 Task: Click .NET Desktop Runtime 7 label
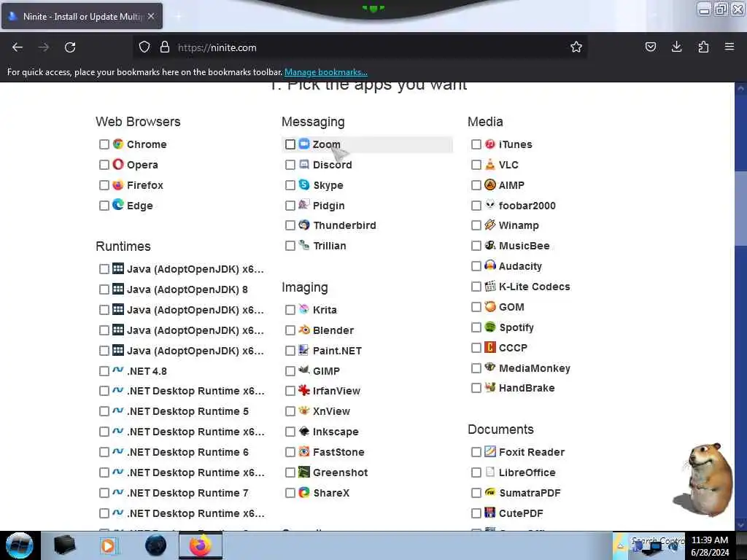[x=187, y=493]
